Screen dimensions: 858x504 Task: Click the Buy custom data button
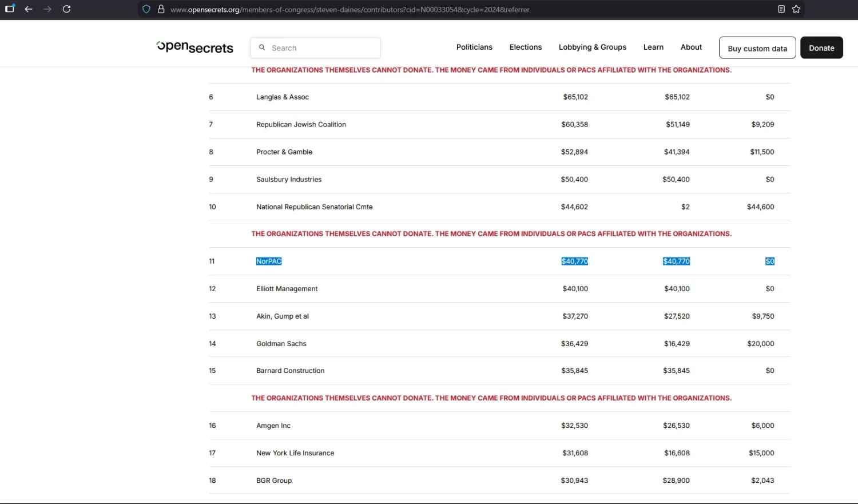pyautogui.click(x=757, y=48)
